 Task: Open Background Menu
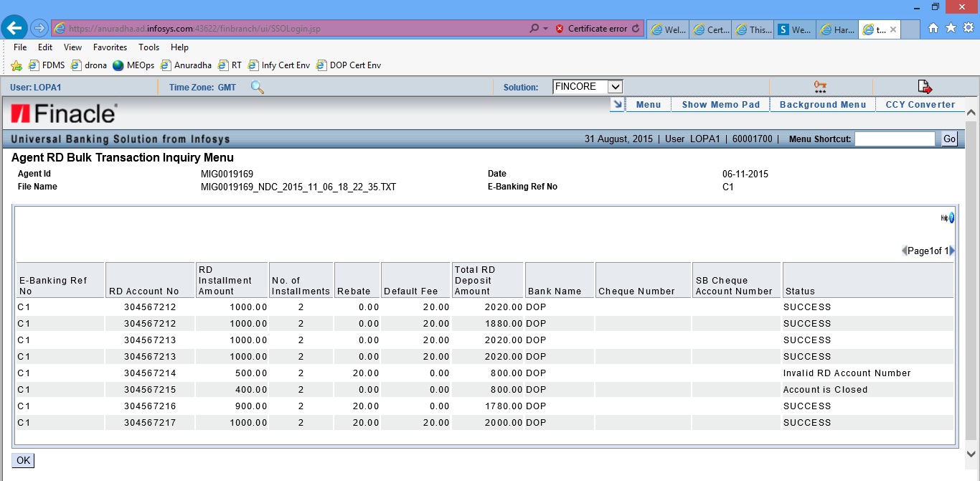pyautogui.click(x=823, y=105)
